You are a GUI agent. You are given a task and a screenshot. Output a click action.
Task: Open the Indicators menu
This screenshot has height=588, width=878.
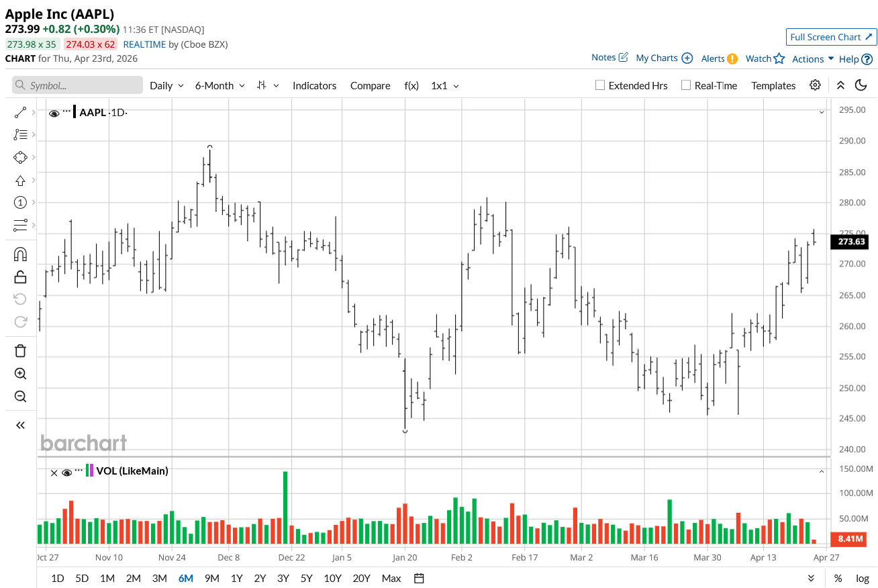click(x=314, y=85)
